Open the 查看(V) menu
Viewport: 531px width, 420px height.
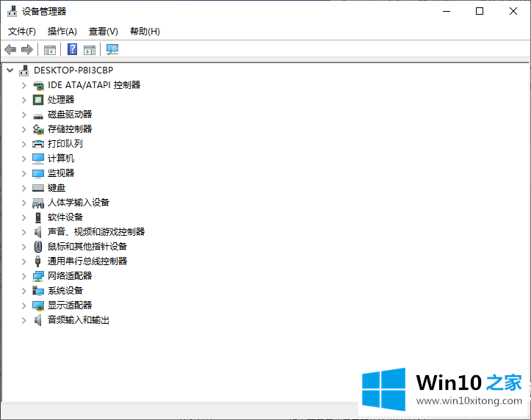click(103, 32)
